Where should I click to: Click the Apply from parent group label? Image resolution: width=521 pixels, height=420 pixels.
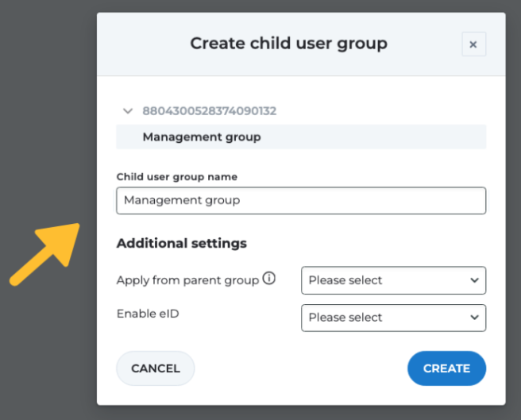tap(187, 280)
